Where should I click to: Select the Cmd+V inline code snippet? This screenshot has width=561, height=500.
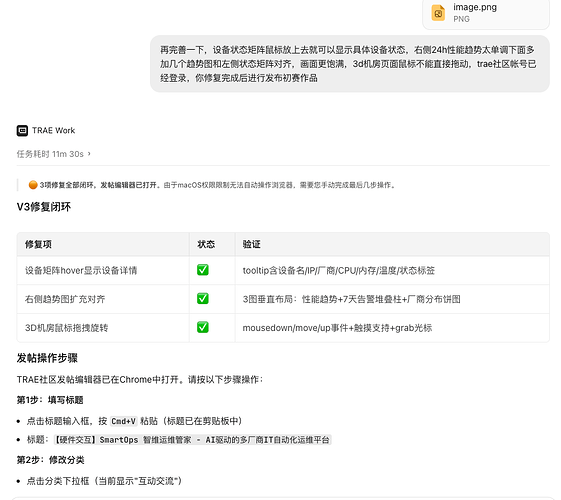pyautogui.click(x=123, y=421)
